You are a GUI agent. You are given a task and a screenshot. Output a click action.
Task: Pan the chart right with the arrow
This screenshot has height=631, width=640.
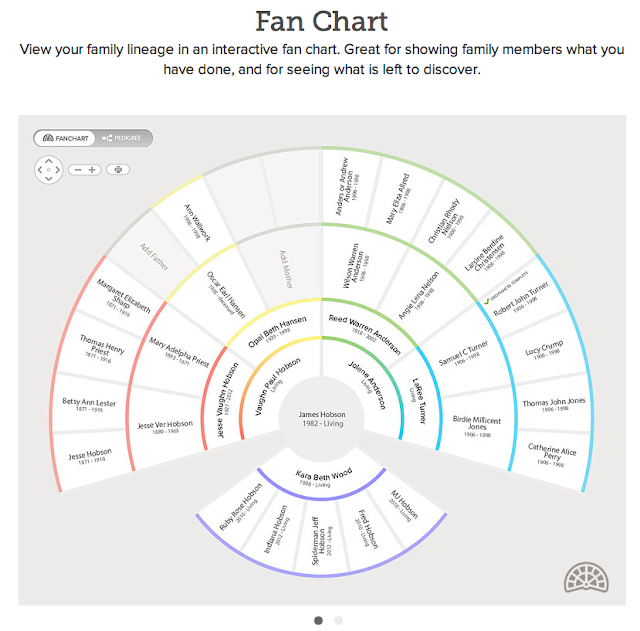click(57, 169)
